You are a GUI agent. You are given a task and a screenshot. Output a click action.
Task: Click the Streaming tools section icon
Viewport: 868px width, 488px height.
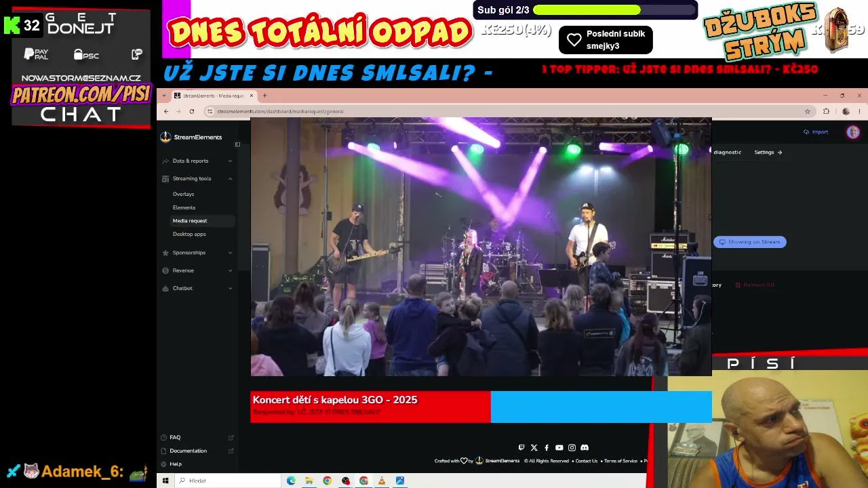click(165, 179)
